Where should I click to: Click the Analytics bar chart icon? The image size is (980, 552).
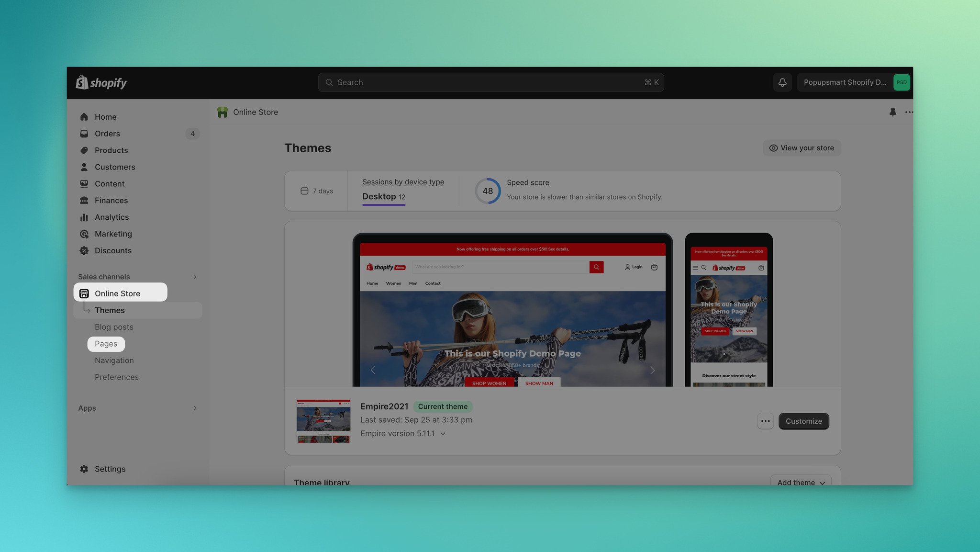click(x=84, y=217)
